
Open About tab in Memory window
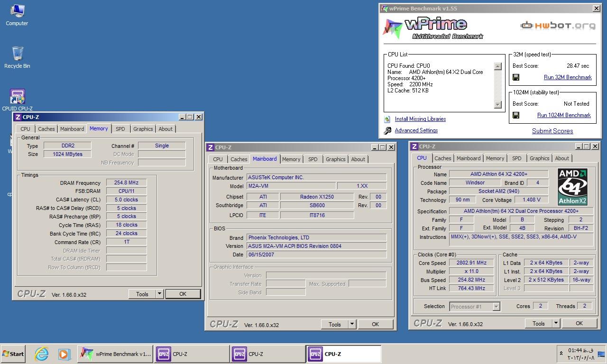pos(166,129)
